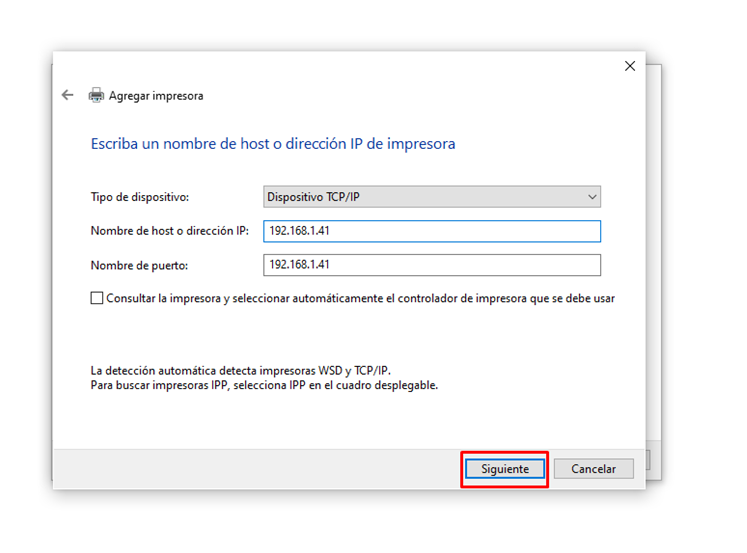Click the Consultar la impresora checkbox label text
Viewport: 747px width, 553px height.
point(360,298)
